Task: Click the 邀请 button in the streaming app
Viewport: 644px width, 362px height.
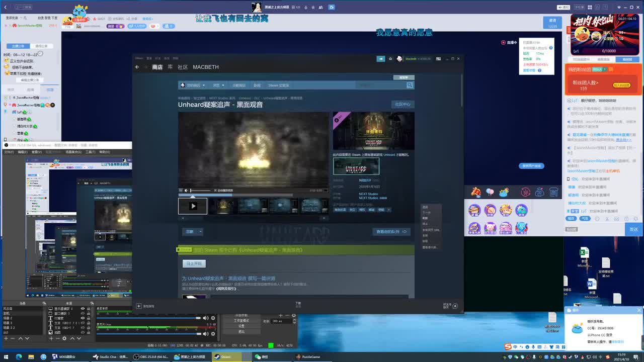Action: click(x=552, y=23)
